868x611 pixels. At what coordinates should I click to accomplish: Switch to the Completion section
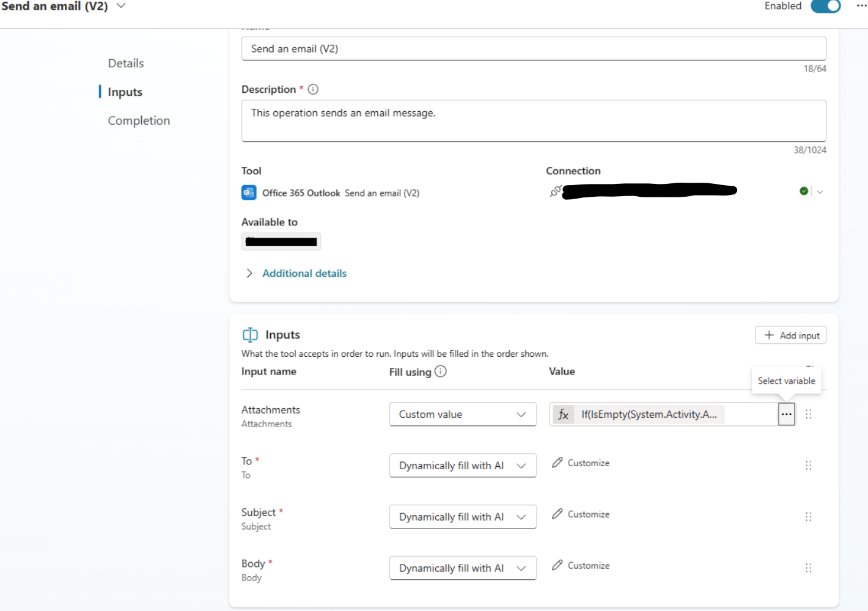click(x=139, y=121)
